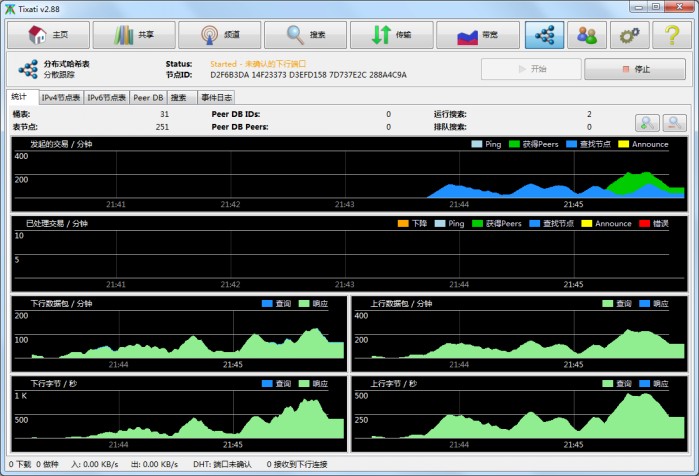
Task: Zoom out graphs with red magnifier icon
Action: tap(674, 123)
